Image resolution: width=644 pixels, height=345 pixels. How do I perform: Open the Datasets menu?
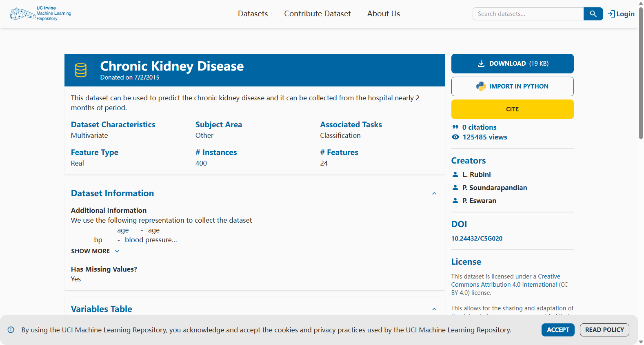coord(253,14)
